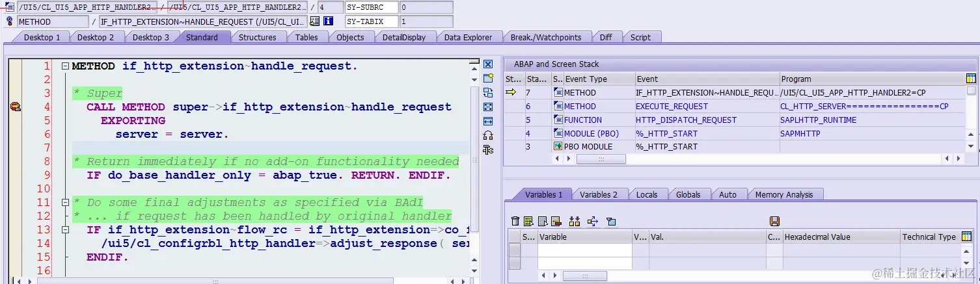Viewport: 980px width, 284px height.
Task: Click the new tool icon beside editor
Action: (x=488, y=79)
